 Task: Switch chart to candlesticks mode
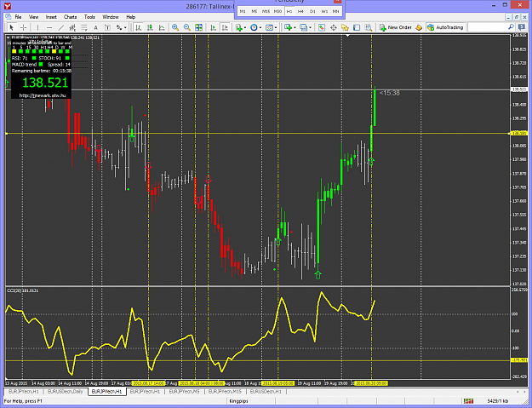tap(151, 27)
